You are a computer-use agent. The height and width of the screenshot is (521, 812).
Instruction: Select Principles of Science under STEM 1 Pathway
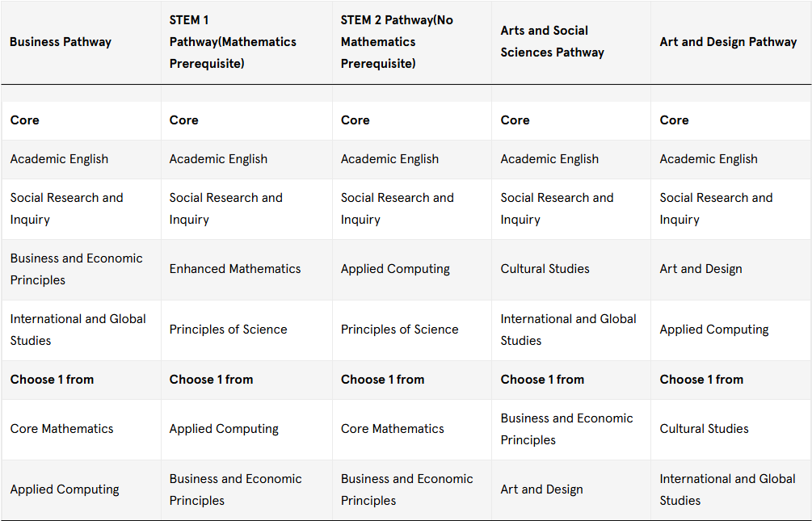point(228,330)
